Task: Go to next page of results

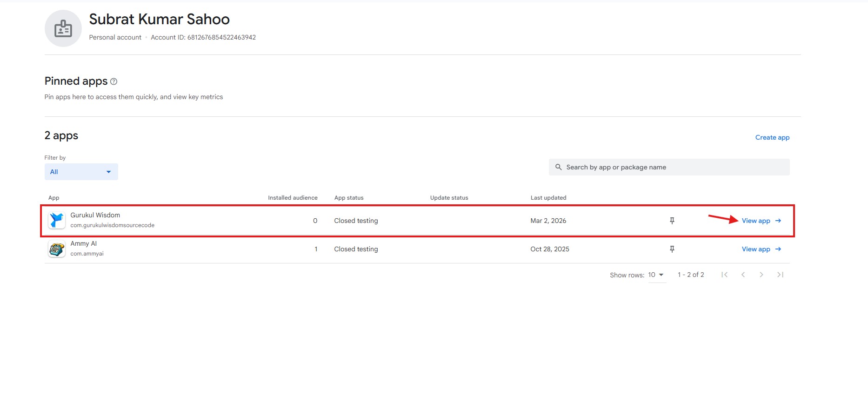Action: (x=761, y=275)
